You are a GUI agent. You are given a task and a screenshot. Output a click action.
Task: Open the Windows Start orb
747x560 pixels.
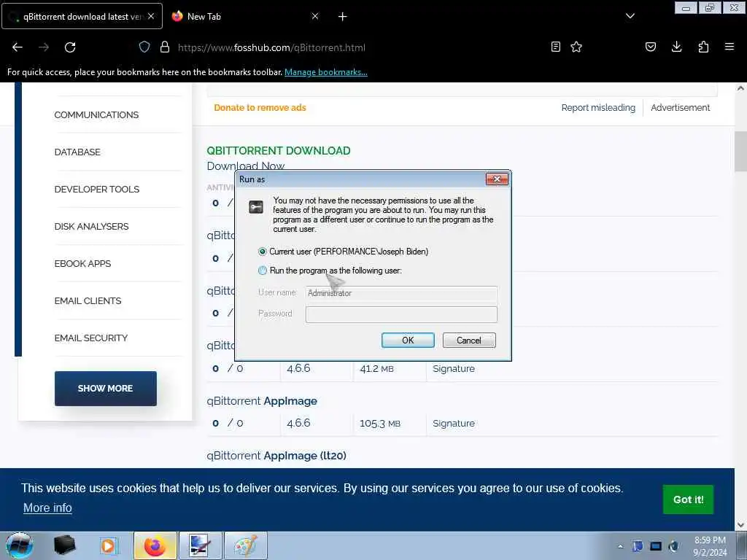[x=19, y=545]
